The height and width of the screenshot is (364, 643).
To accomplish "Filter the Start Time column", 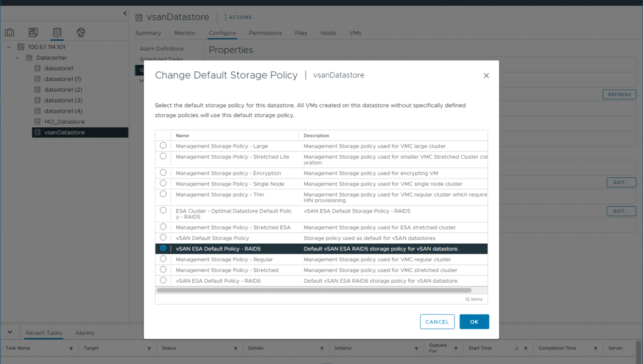I will coord(526,349).
